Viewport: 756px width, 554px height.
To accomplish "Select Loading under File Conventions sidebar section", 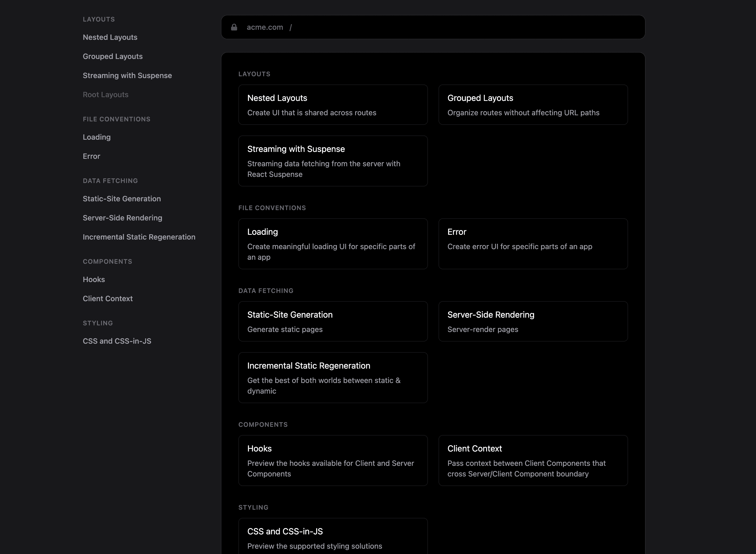I will (x=97, y=137).
